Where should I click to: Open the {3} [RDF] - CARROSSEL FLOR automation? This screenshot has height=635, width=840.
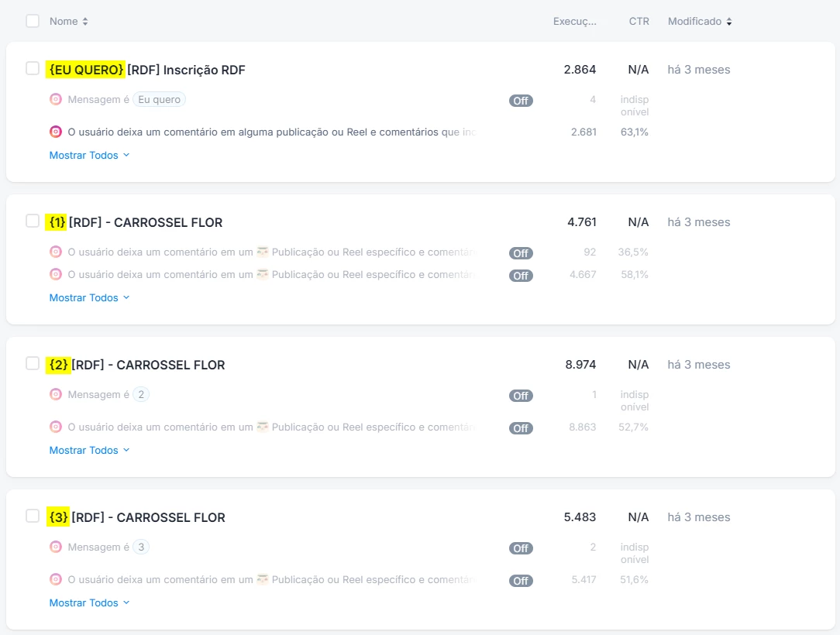(147, 517)
